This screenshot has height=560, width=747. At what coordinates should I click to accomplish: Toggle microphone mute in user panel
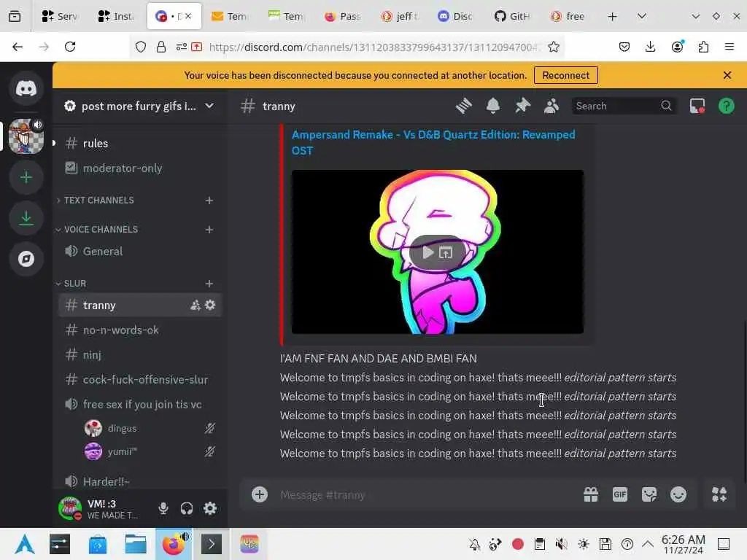click(x=163, y=508)
